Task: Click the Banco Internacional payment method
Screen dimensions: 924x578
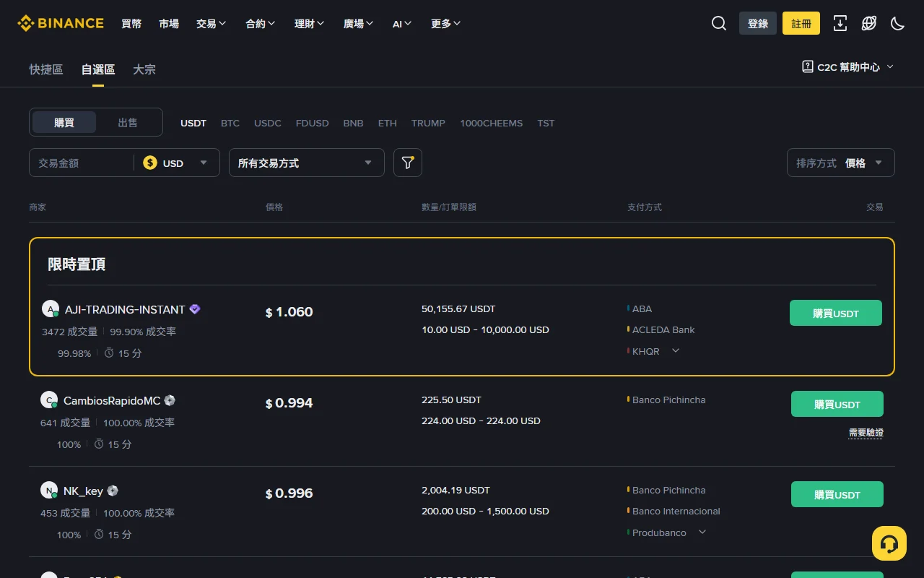Action: click(676, 511)
